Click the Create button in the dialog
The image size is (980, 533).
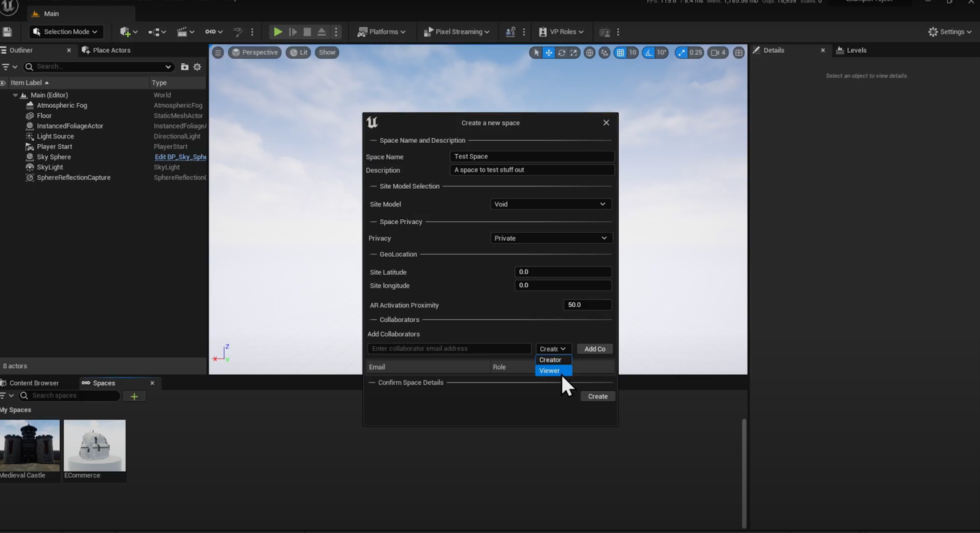coord(597,396)
